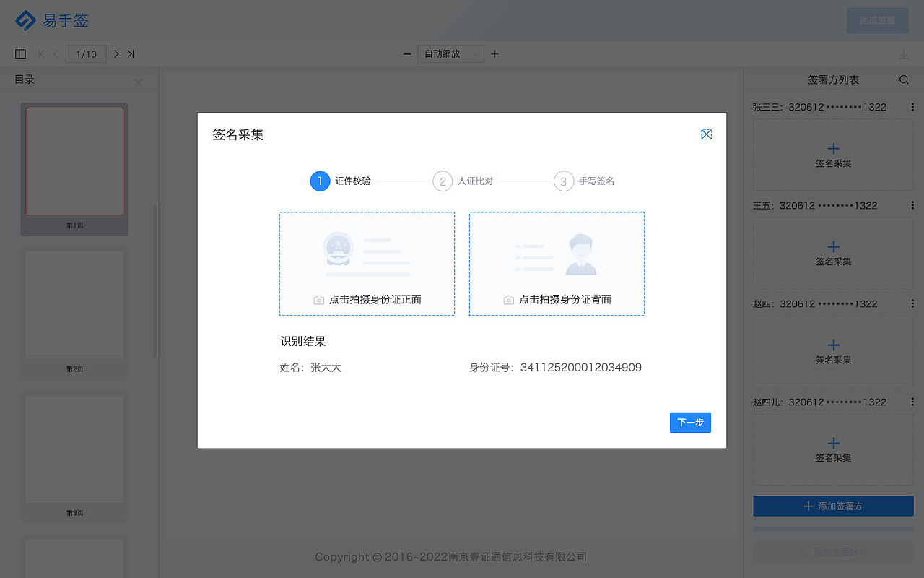Zoom in using the plus icon
The image size is (924, 578).
(494, 53)
